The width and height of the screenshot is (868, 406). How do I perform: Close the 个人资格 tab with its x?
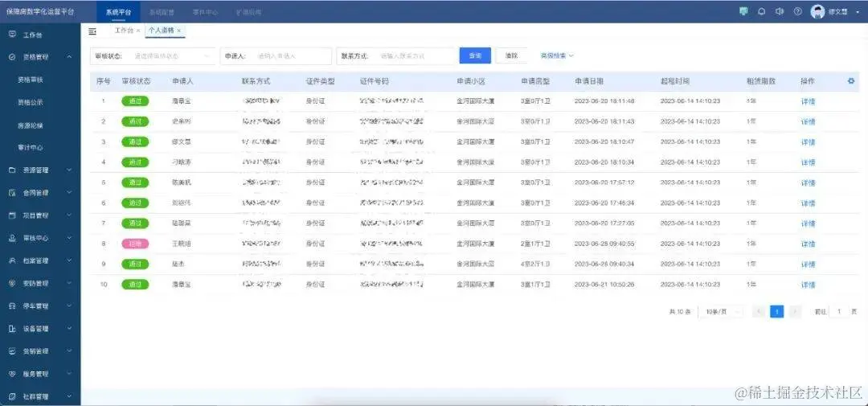click(178, 31)
